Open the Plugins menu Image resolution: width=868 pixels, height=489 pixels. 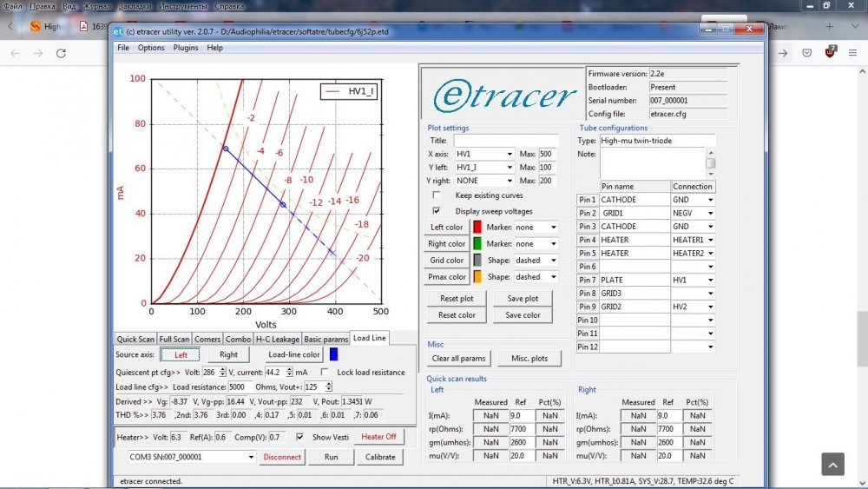pos(186,48)
